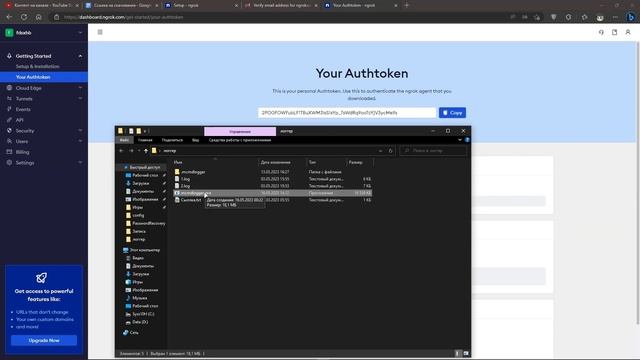The height and width of the screenshot is (360, 640).
Task: Open Setup & Installation in the sidebar
Action: pyautogui.click(x=38, y=66)
